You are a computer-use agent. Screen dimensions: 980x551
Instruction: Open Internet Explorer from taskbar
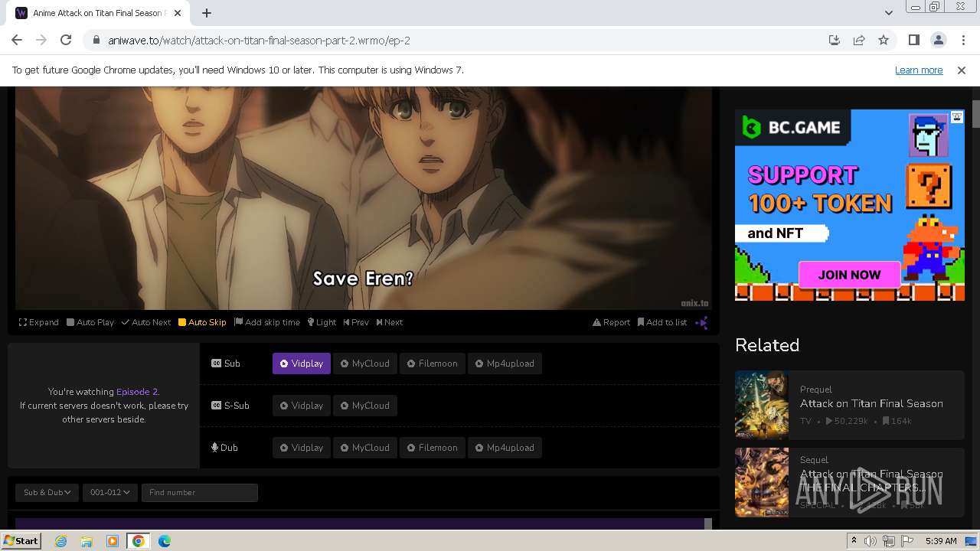point(61,541)
